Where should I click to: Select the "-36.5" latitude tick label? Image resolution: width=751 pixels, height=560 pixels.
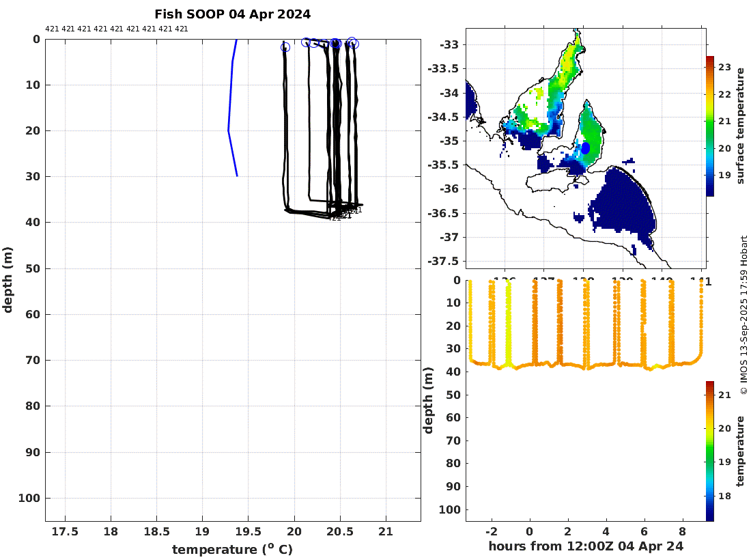click(443, 213)
